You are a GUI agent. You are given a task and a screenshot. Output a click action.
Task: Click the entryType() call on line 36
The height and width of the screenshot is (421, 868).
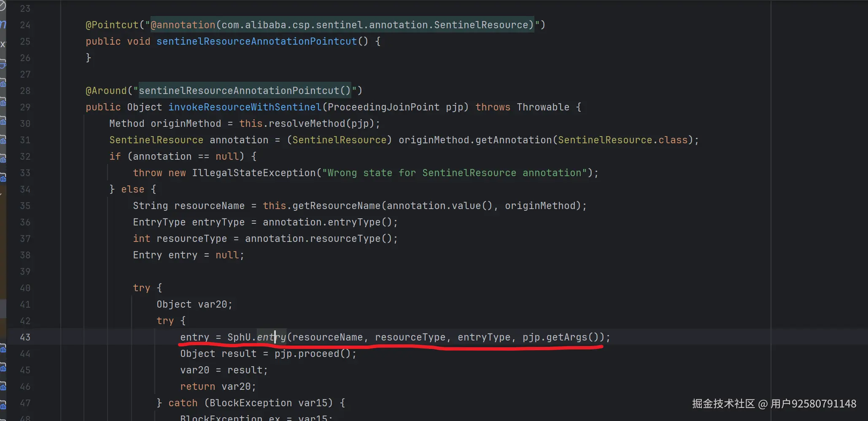click(360, 222)
